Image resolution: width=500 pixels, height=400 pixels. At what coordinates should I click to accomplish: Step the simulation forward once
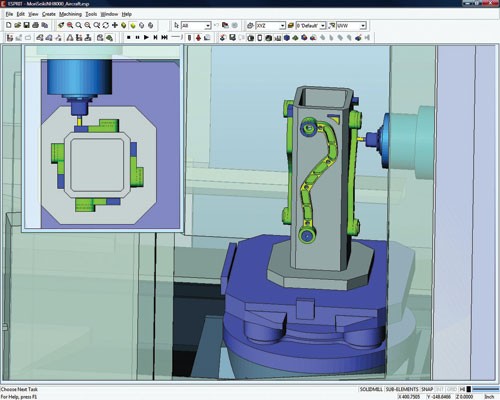click(155, 38)
